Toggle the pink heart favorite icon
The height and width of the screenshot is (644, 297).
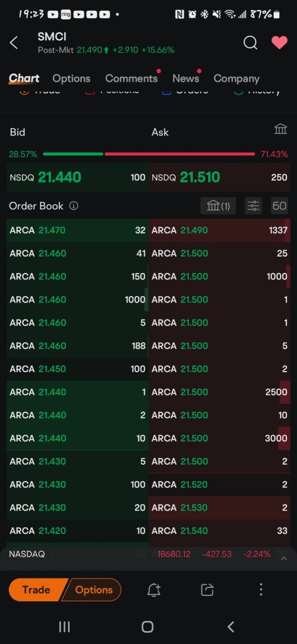(x=279, y=42)
